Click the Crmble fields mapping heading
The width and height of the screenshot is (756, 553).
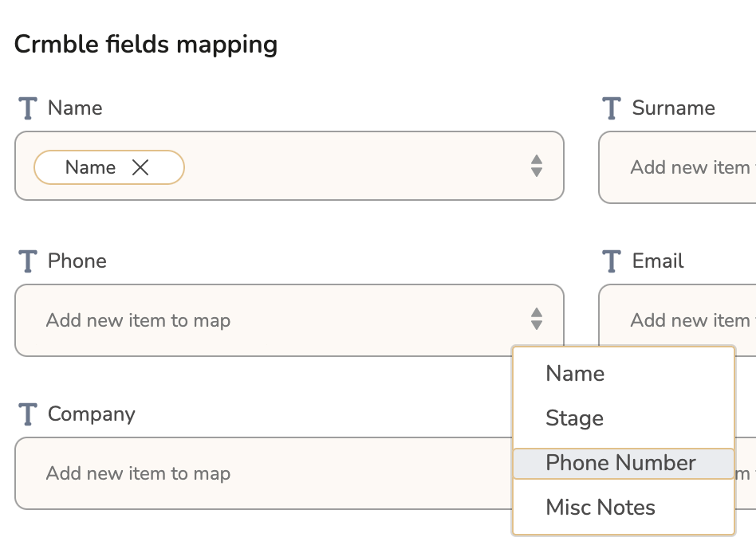(x=146, y=44)
